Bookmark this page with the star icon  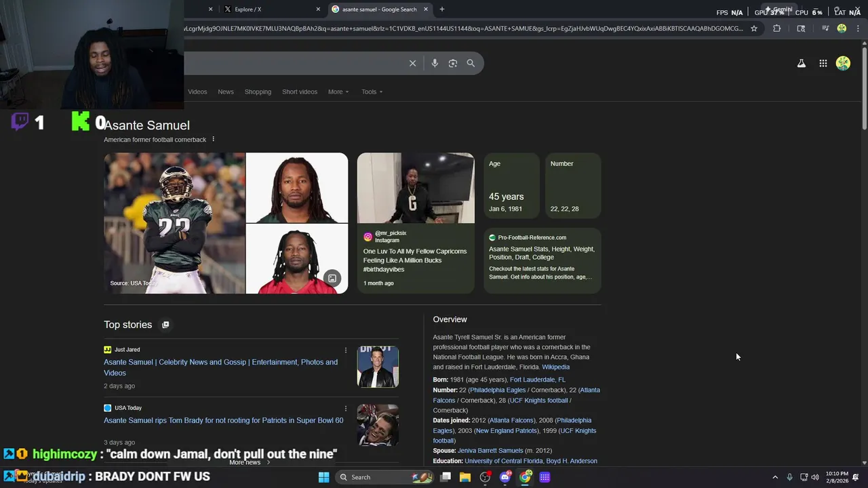753,28
